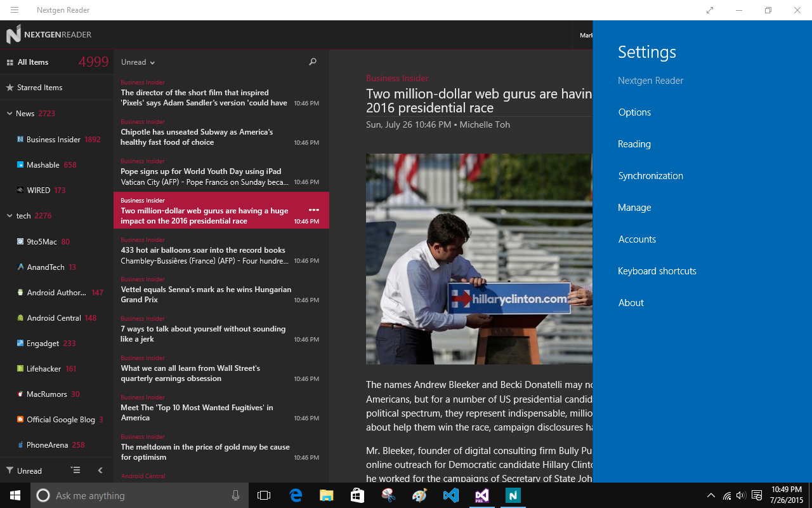Open the volume control in the system tray
This screenshot has width=812, height=508.
click(x=741, y=495)
